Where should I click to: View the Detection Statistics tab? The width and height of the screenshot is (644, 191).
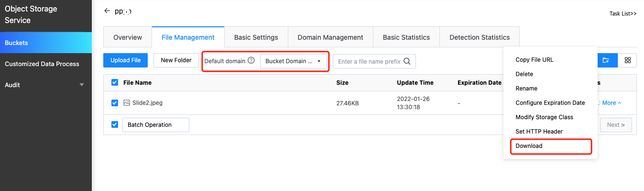point(480,37)
